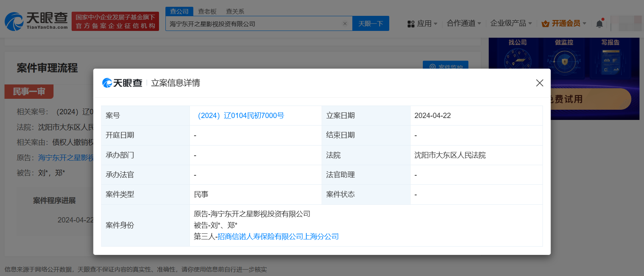The image size is (644, 276).
Task: Click plaintiff link 海宁东开之星影 in background
Action: pos(66,158)
